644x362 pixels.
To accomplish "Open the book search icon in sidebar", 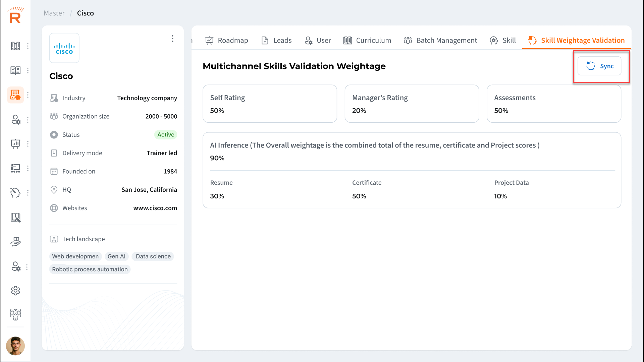I will coord(15,218).
